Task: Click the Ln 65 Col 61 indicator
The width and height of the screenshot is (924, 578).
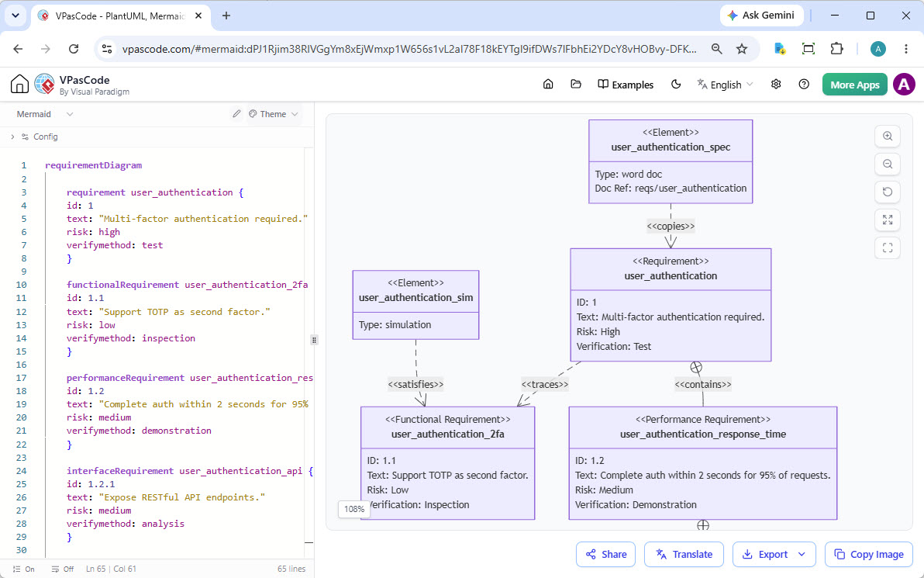Action: 111,569
